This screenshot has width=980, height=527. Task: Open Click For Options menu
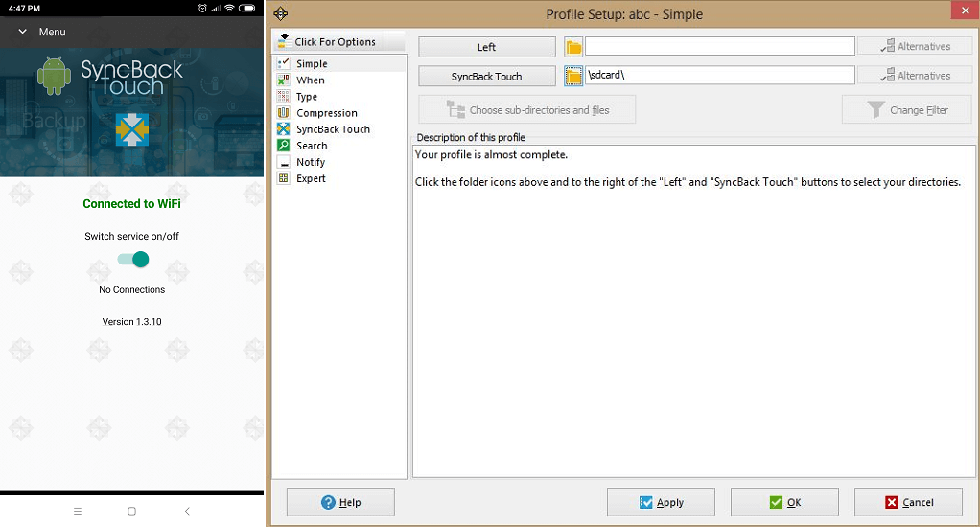339,41
